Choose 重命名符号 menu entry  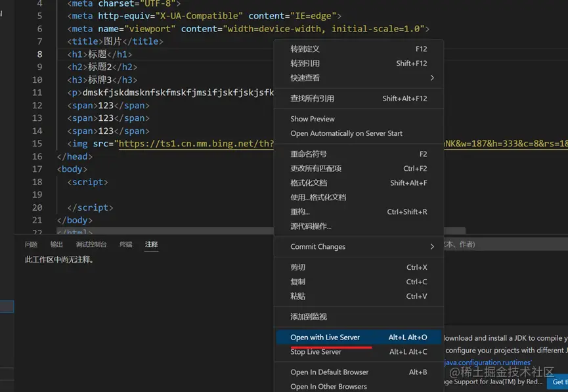tap(359, 154)
